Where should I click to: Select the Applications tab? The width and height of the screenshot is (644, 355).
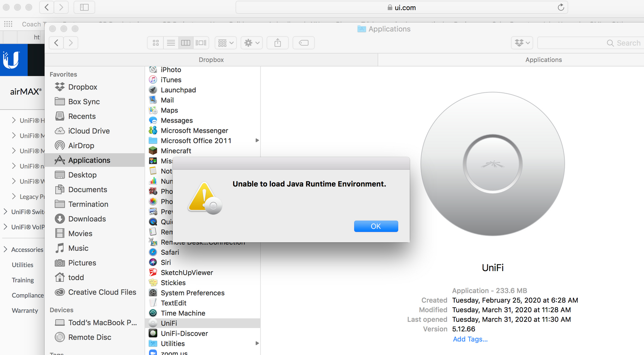click(x=543, y=60)
